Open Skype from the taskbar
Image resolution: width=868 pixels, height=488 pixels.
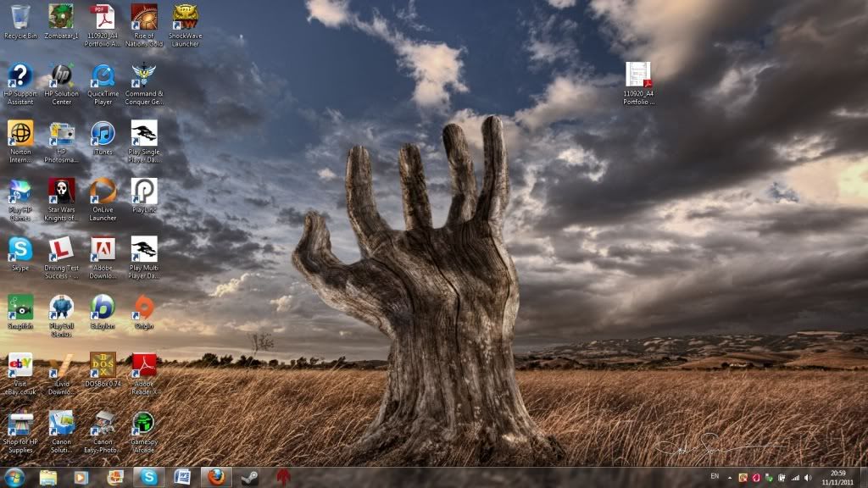148,477
